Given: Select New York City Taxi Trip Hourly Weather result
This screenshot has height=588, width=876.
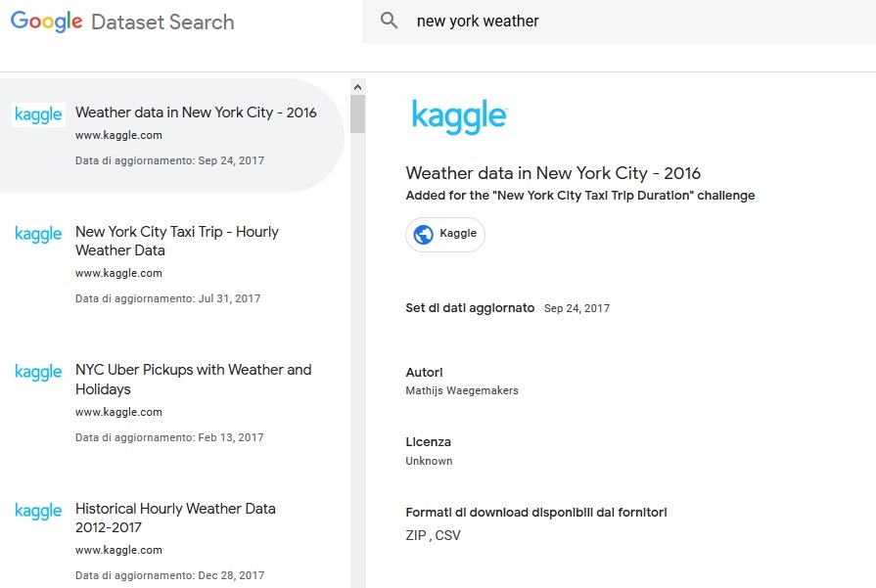Looking at the screenshot, I should click(172, 264).
